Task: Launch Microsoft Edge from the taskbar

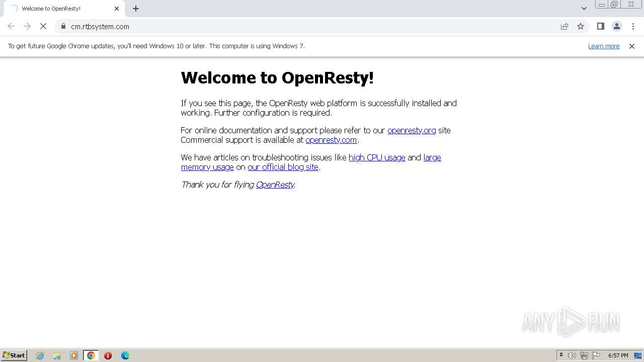Action: (125, 355)
